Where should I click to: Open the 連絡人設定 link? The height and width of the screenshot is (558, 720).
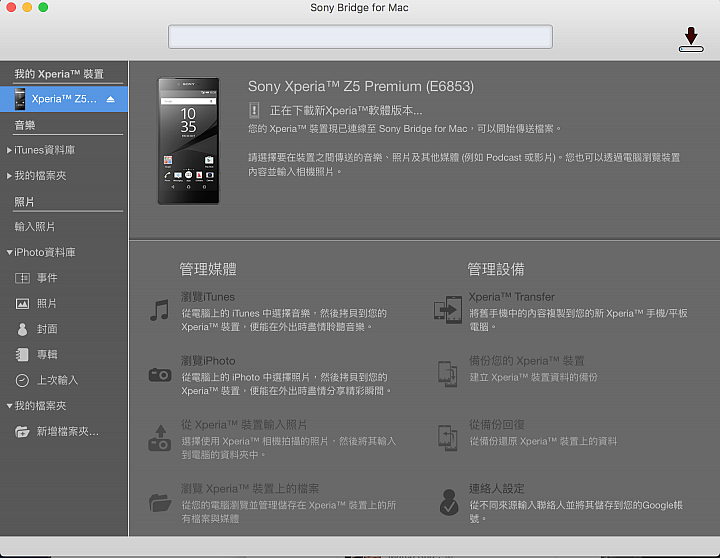[496, 488]
